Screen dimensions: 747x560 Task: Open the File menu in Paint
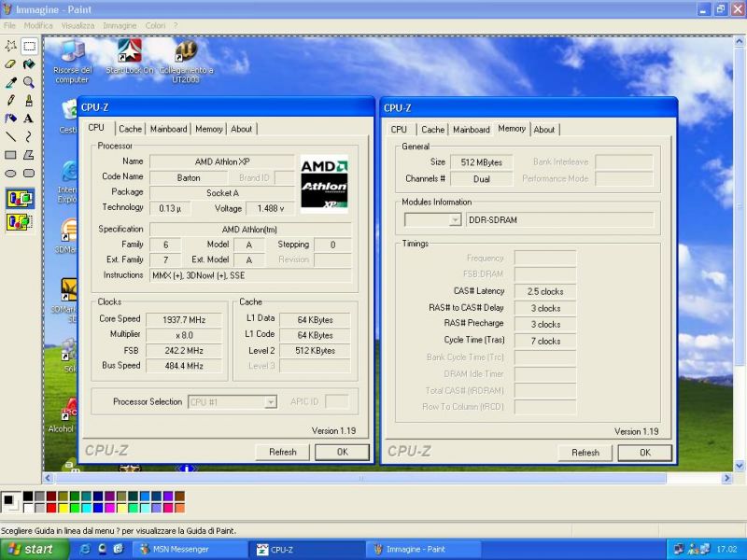[9, 26]
